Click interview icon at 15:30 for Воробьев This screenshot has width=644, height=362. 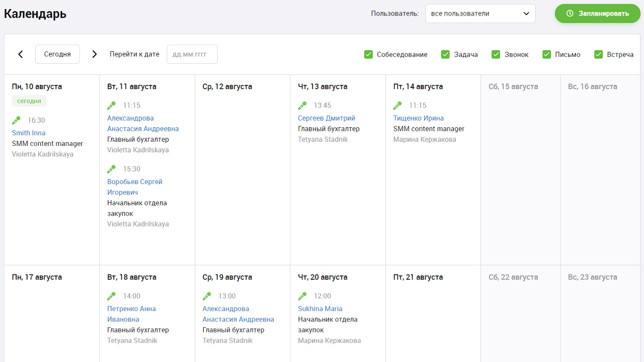tap(112, 169)
